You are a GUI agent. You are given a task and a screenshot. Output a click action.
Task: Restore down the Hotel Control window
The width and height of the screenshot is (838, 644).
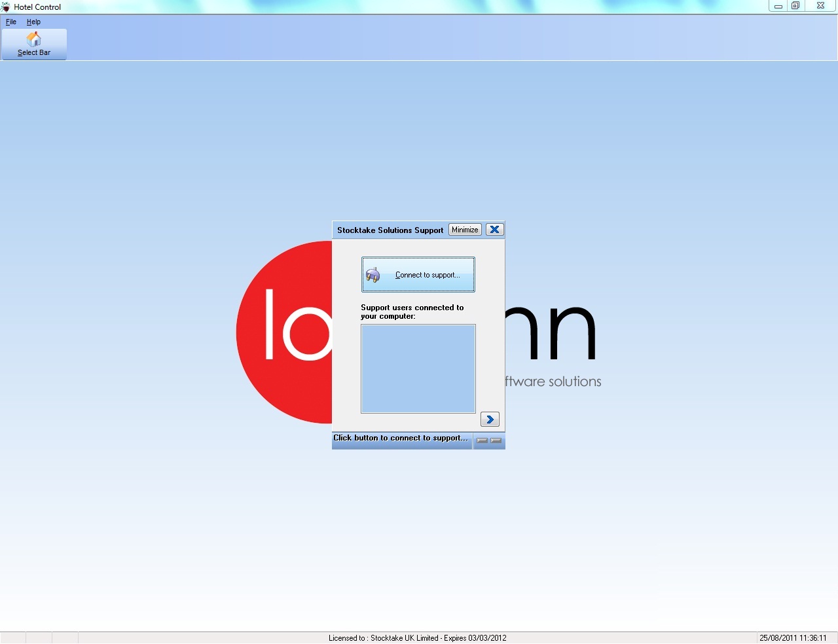(795, 6)
